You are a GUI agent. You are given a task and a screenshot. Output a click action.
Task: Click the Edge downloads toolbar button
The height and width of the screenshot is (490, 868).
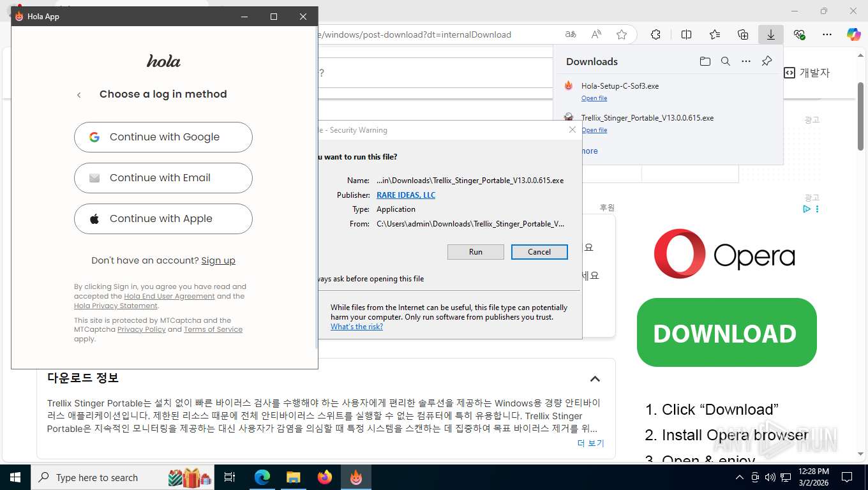click(771, 34)
